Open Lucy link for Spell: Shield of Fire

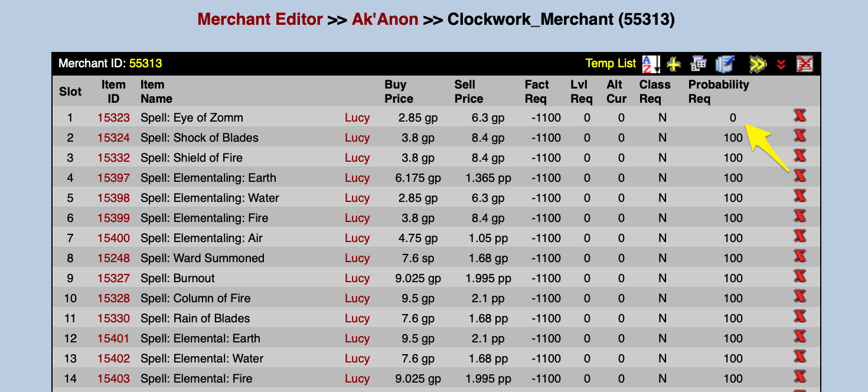click(x=357, y=158)
